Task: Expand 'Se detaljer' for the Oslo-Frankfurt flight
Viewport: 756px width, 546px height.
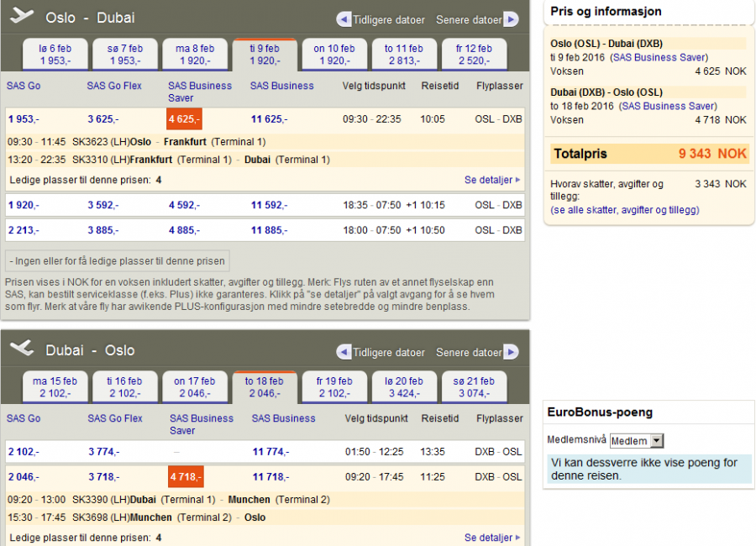Action: [492, 180]
